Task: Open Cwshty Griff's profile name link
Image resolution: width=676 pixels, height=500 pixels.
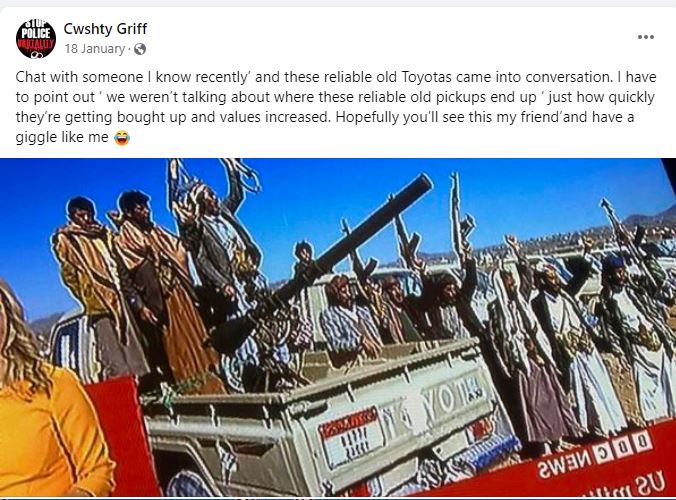Action: tap(105, 29)
